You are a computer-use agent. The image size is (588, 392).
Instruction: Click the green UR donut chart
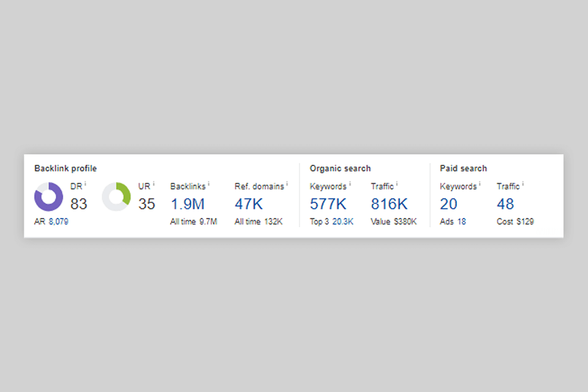[x=116, y=197]
